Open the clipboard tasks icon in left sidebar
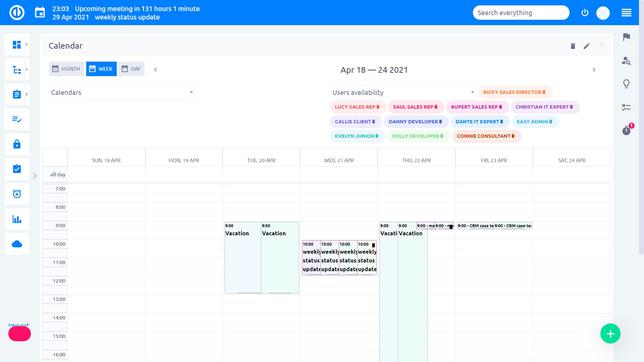The image size is (644, 362). (17, 94)
